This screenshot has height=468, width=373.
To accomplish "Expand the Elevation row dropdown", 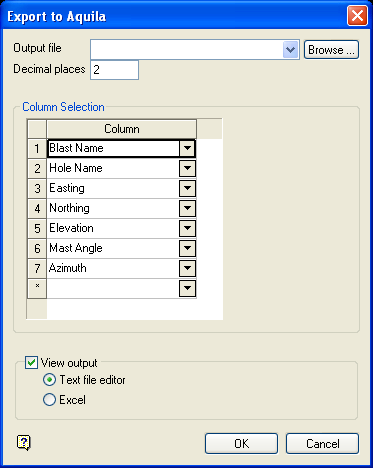I will 187,228.
